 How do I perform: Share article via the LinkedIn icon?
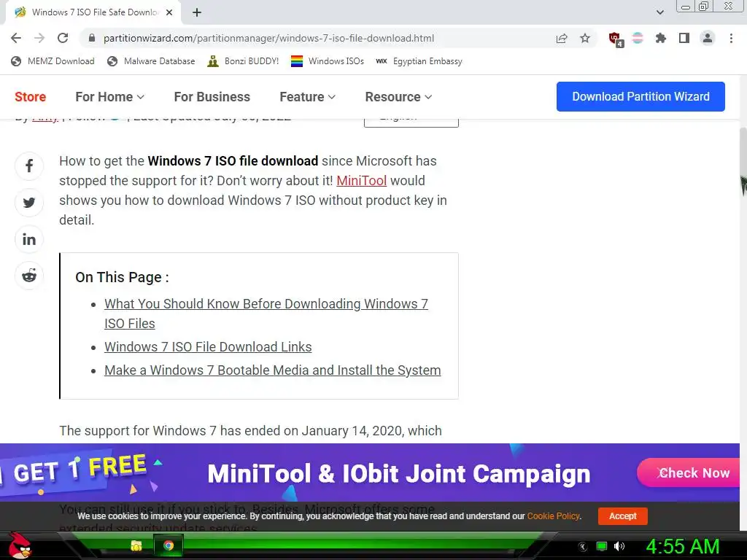29,239
